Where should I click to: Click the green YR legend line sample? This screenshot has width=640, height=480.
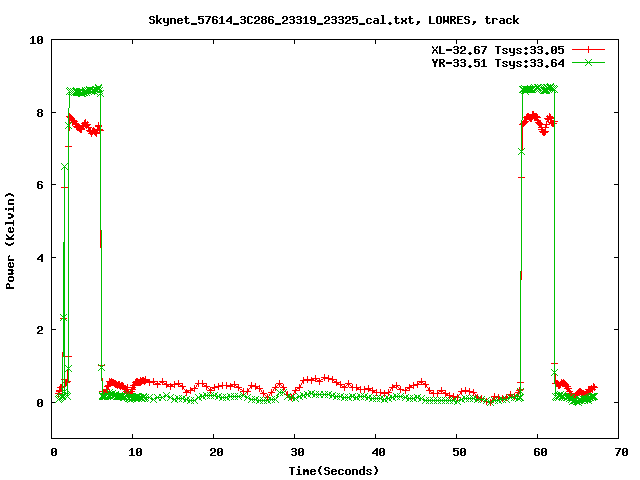(588, 62)
